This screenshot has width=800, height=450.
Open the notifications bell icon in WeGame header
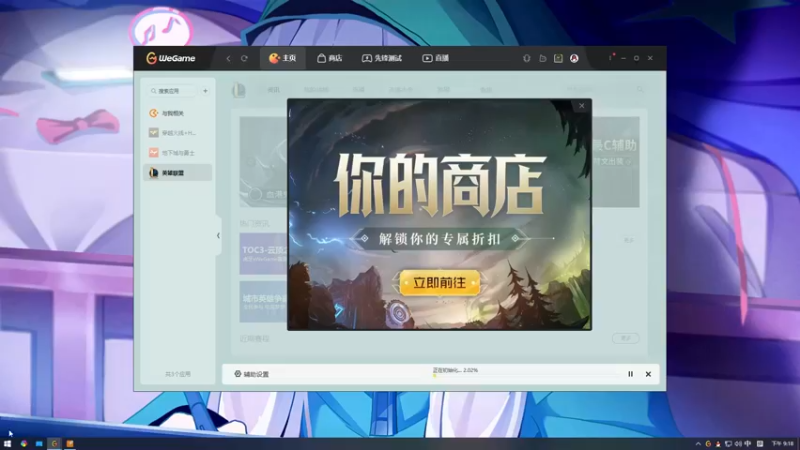tap(527, 58)
